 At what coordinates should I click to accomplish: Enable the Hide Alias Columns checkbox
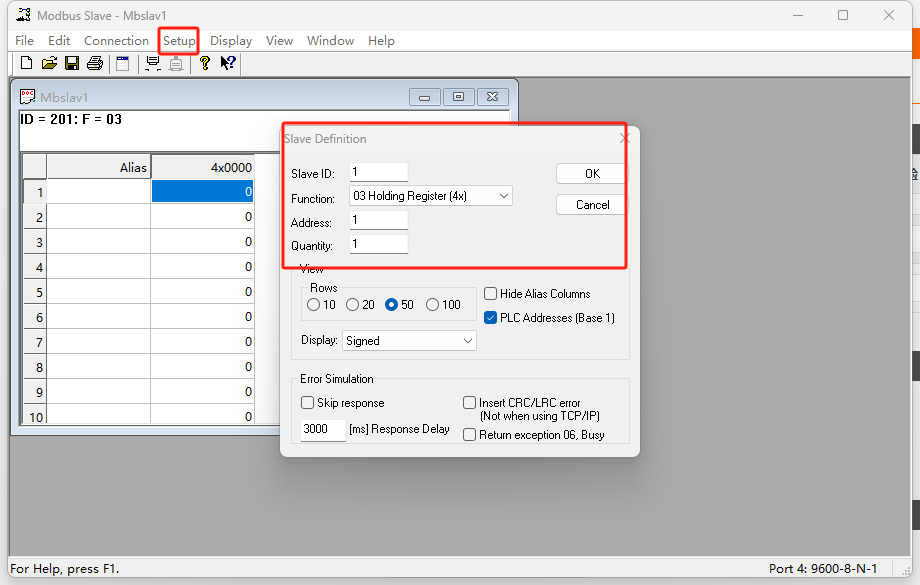pyautogui.click(x=491, y=294)
